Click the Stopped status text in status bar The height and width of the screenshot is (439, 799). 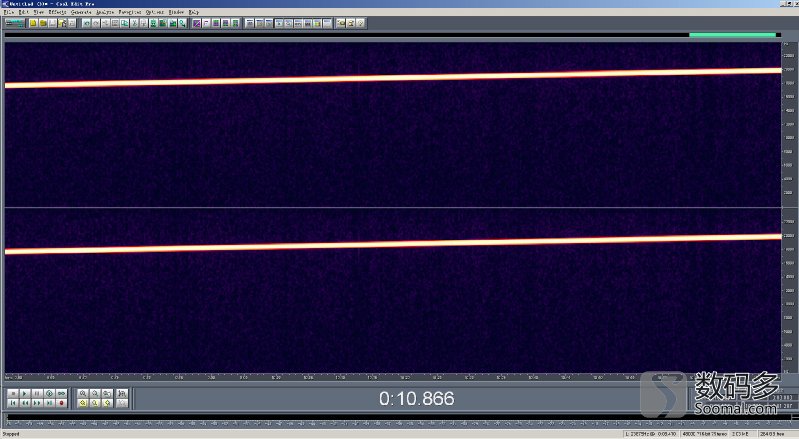pyautogui.click(x=10, y=434)
